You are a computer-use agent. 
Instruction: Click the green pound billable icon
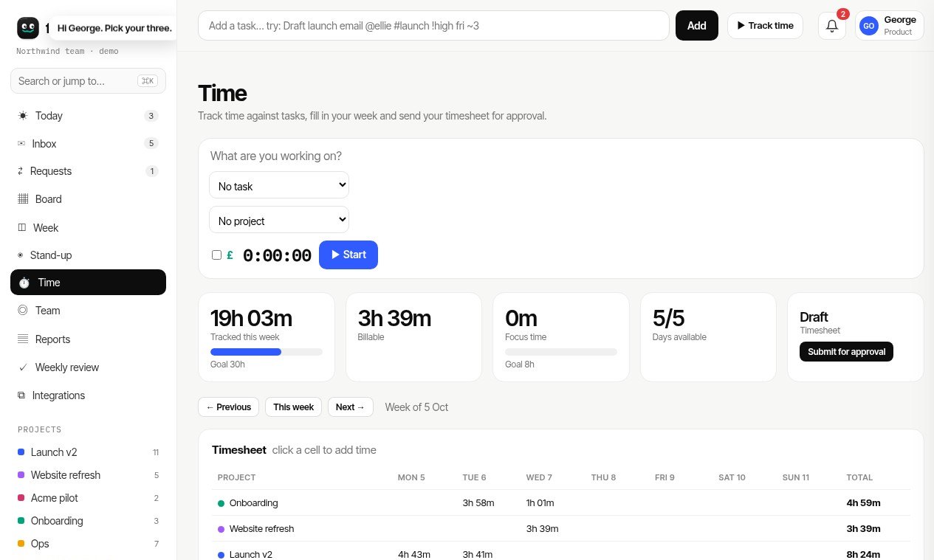coord(230,255)
